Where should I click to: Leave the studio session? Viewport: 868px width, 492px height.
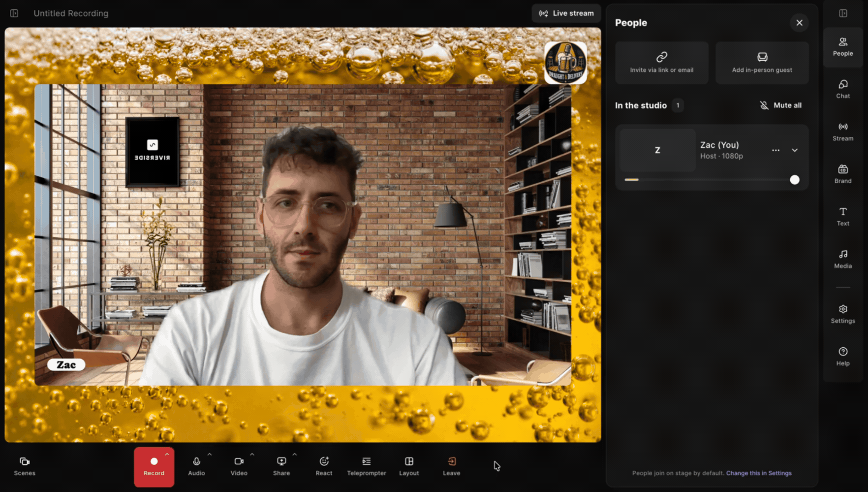point(451,466)
